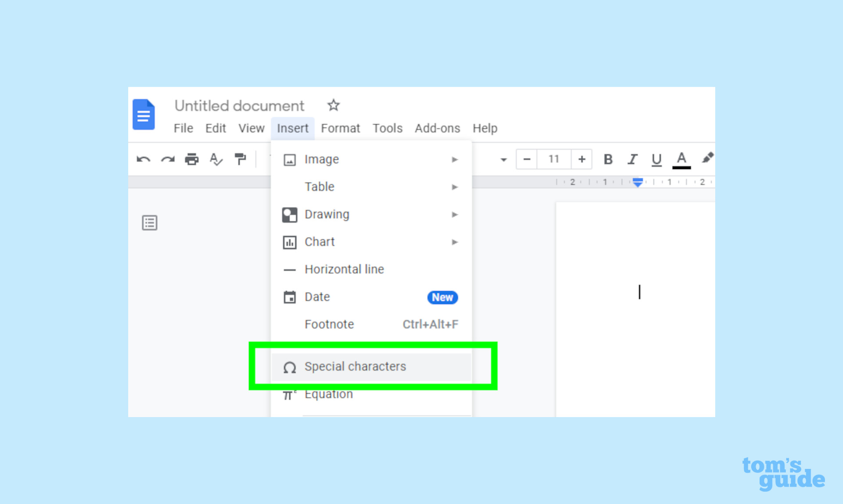Expand the Image submenu arrow
The image size is (843, 504).
point(454,159)
